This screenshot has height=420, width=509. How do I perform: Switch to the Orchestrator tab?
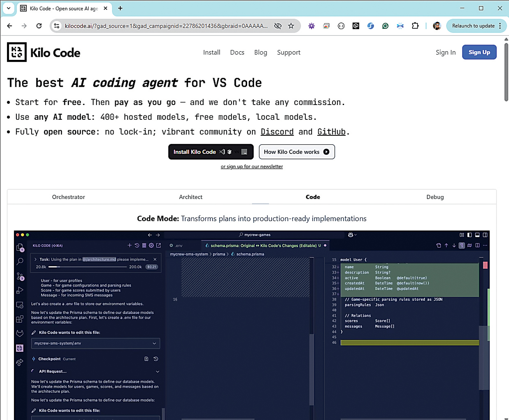[68, 197]
